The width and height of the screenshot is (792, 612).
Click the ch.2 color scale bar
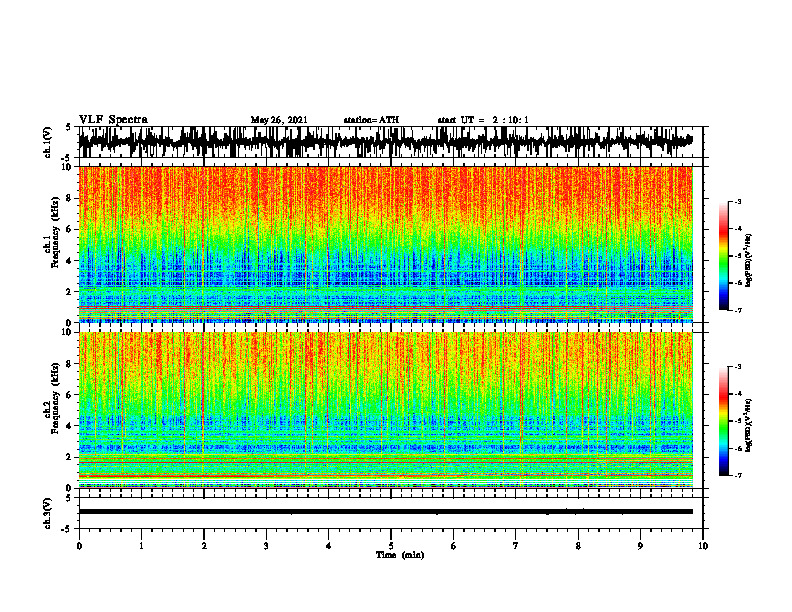pos(723,421)
